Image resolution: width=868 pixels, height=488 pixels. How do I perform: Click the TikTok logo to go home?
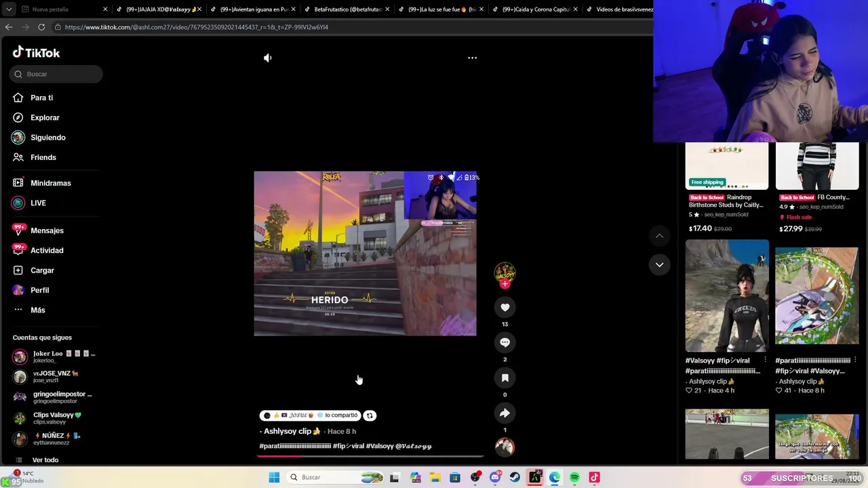(37, 53)
